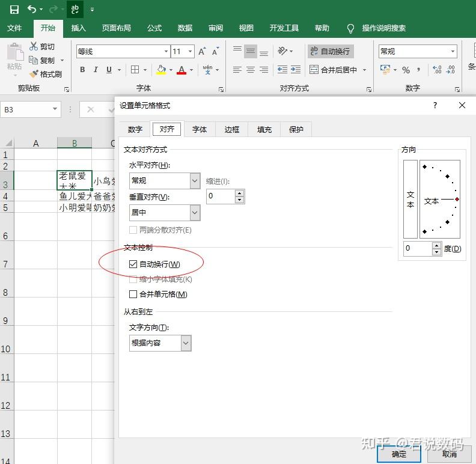
Task: Switch to the 边框 tab in dialog
Action: coord(231,129)
